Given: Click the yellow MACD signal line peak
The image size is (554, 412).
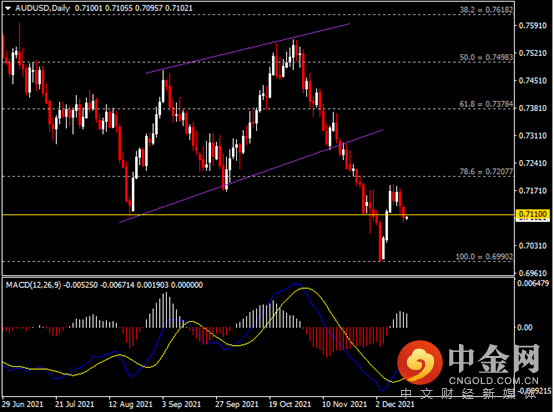Looking at the screenshot, I should point(304,289).
